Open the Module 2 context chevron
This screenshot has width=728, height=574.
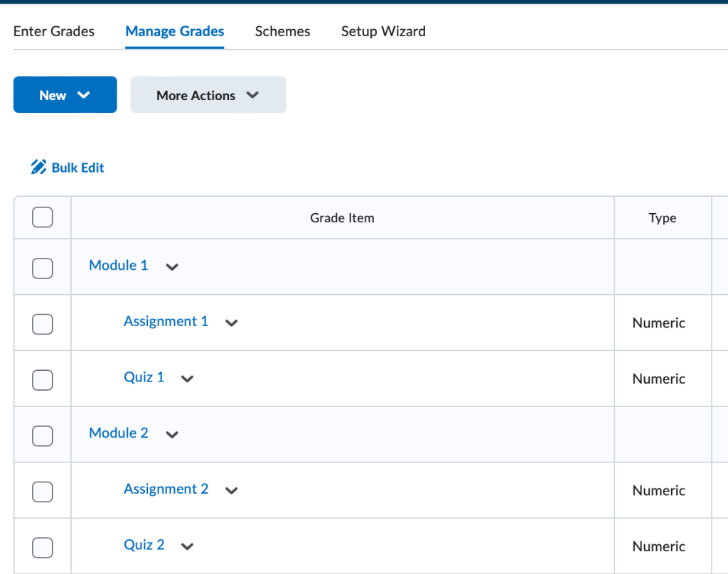(x=171, y=434)
